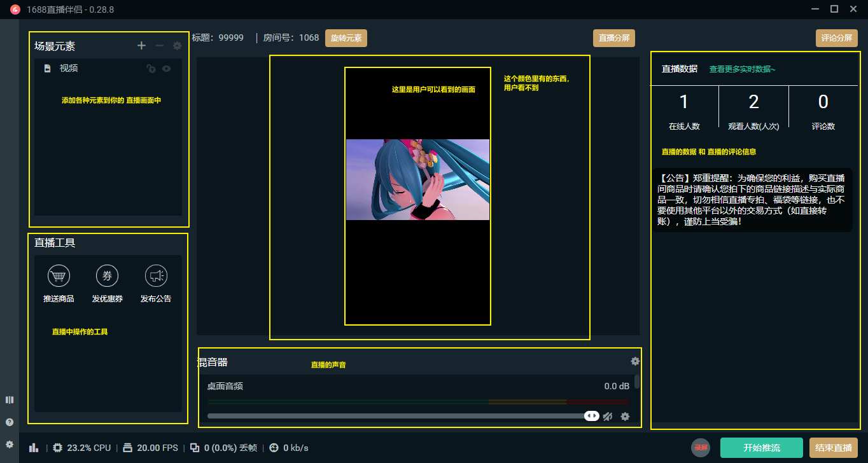
Task: Click the 直播分屏 split-screen tab button
Action: tap(613, 38)
